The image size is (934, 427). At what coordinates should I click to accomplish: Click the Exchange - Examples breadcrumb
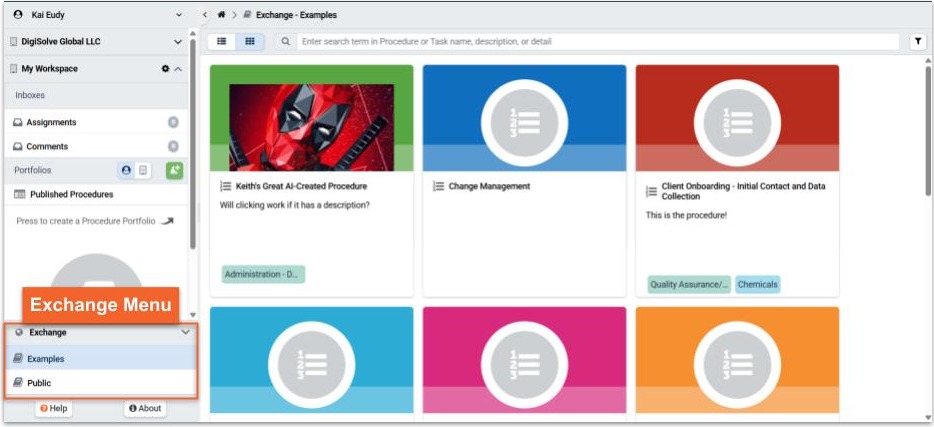[x=296, y=15]
